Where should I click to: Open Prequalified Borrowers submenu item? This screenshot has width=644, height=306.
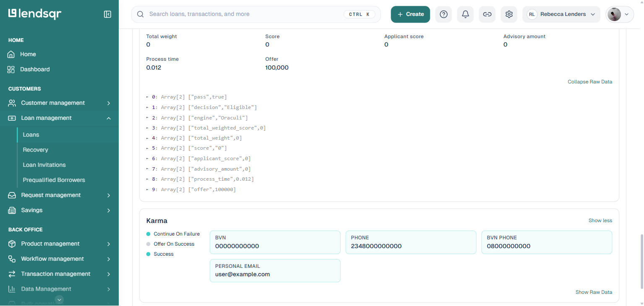click(54, 180)
